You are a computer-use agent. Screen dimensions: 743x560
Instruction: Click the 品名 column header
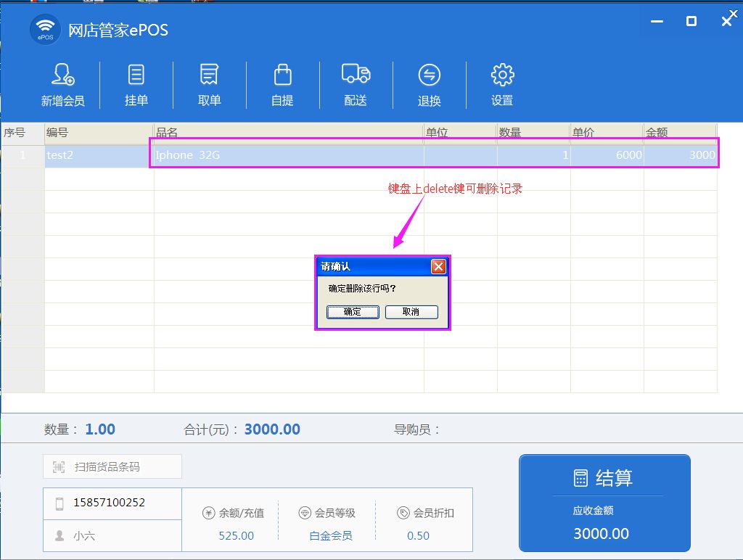(288, 133)
